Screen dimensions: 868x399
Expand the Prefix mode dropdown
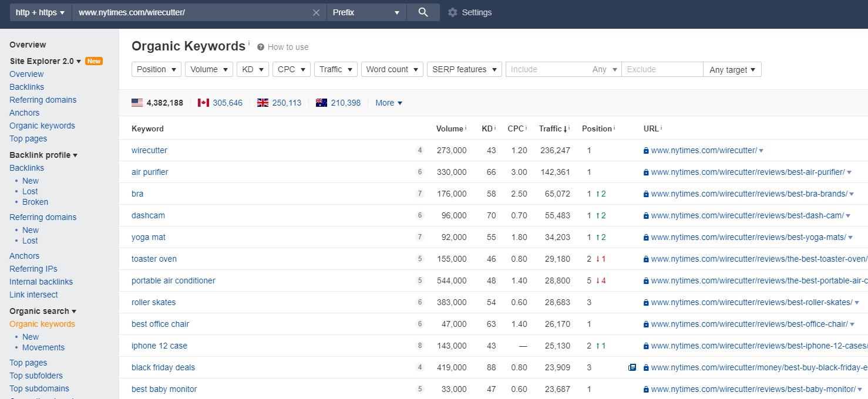[x=366, y=12]
